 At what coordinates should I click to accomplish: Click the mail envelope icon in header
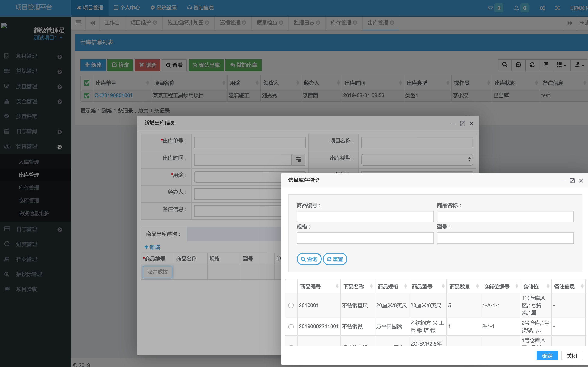490,8
